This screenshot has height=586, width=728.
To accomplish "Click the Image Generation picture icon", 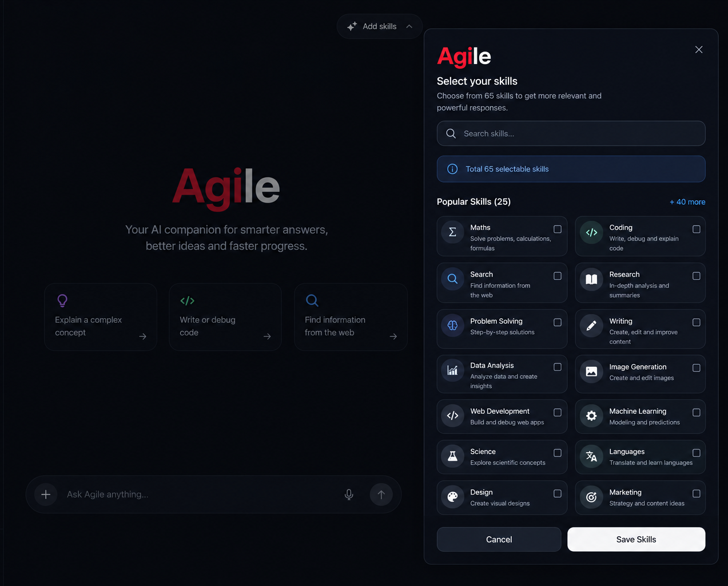I will [x=591, y=371].
